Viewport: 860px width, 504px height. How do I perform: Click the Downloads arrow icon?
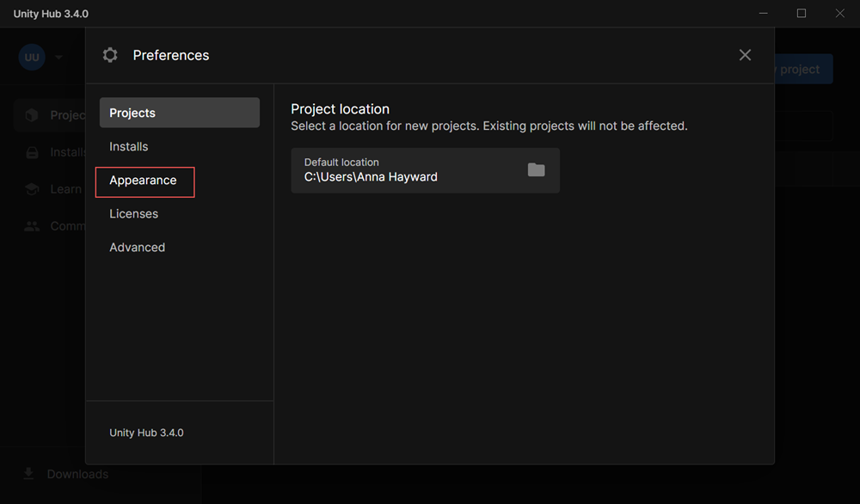click(x=28, y=474)
